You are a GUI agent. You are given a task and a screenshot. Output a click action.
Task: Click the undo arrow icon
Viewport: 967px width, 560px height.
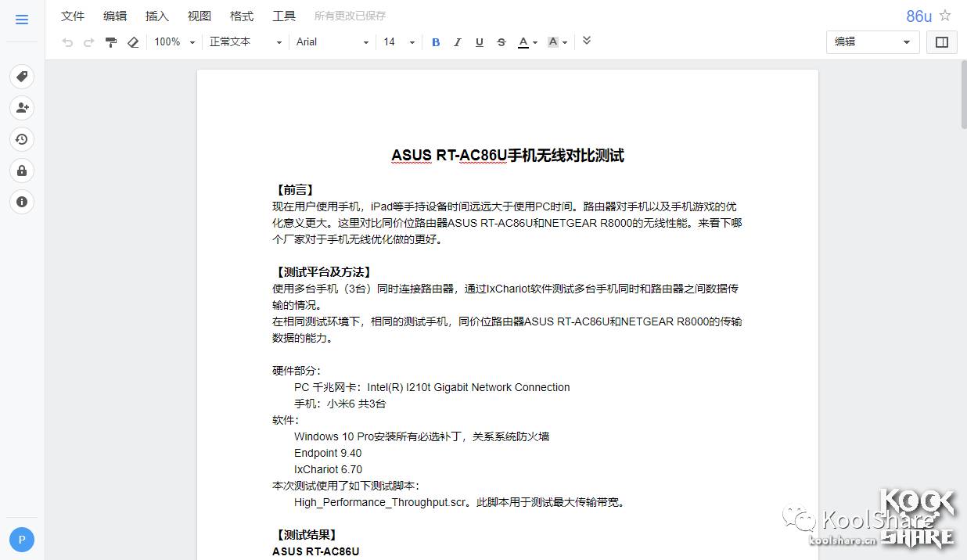tap(67, 42)
